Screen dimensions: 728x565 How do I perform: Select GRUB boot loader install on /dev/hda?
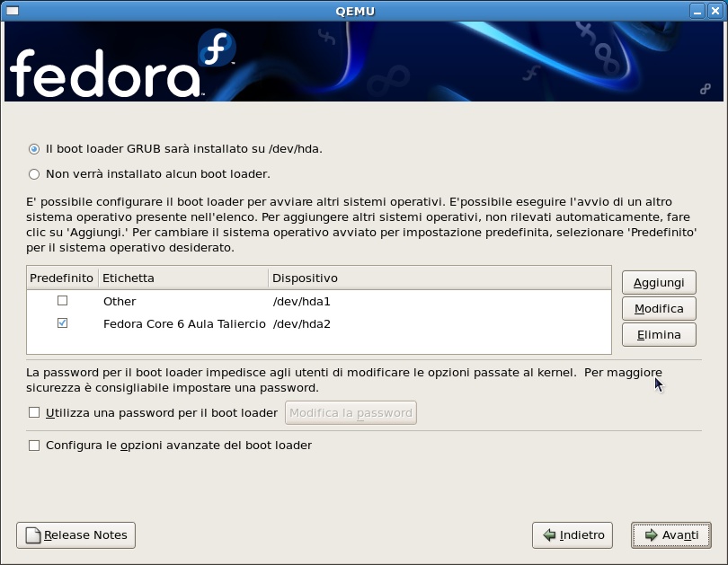point(34,149)
